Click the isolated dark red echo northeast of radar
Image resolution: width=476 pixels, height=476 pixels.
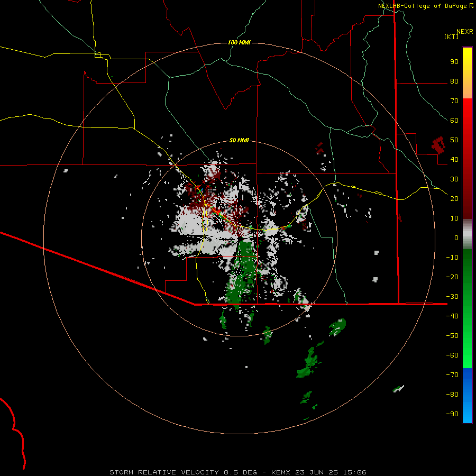pyautogui.click(x=438, y=144)
